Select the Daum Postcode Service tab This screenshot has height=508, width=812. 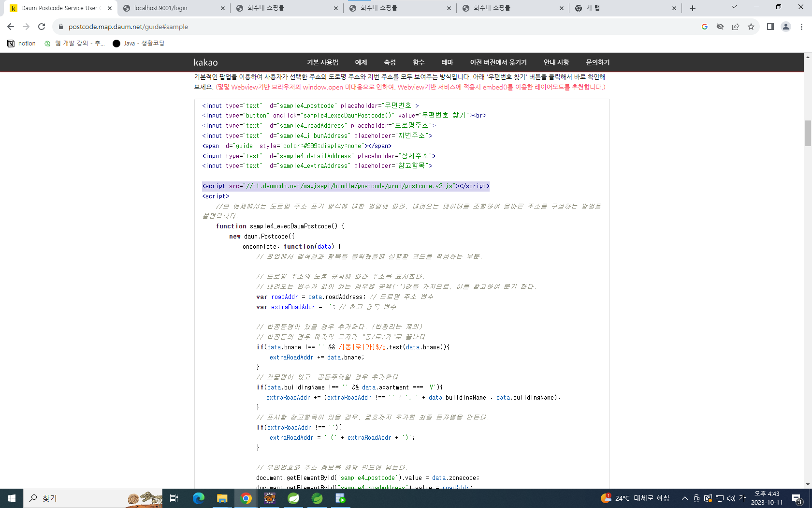point(61,8)
